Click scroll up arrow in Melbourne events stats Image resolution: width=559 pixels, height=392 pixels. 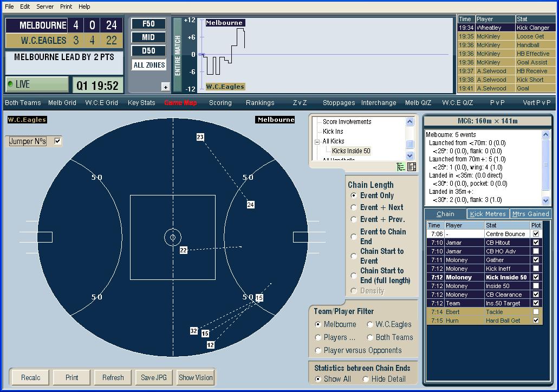coord(545,135)
